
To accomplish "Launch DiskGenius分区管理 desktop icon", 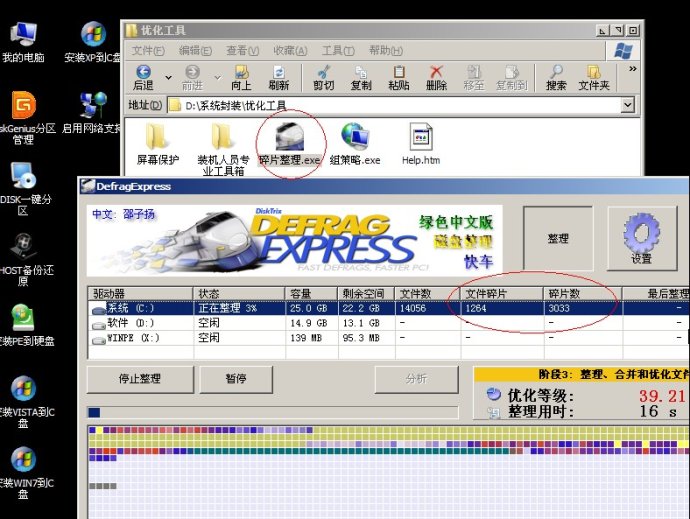I will pos(24,118).
